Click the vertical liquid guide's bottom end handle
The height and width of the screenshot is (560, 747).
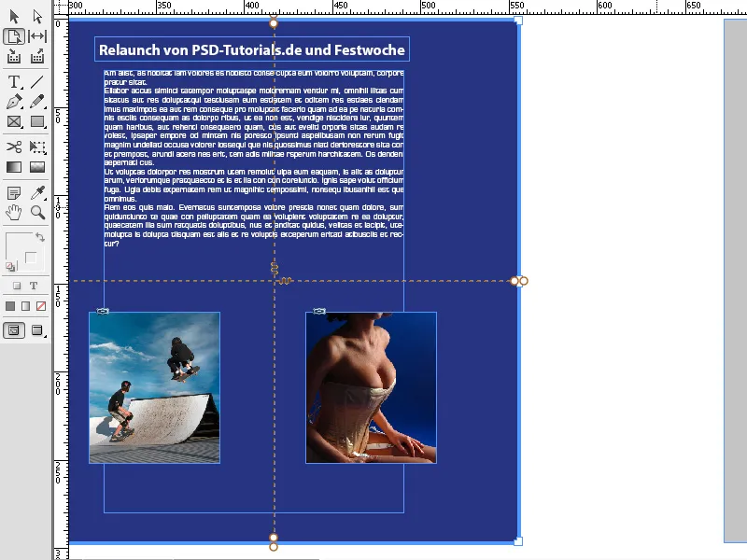pyautogui.click(x=274, y=547)
